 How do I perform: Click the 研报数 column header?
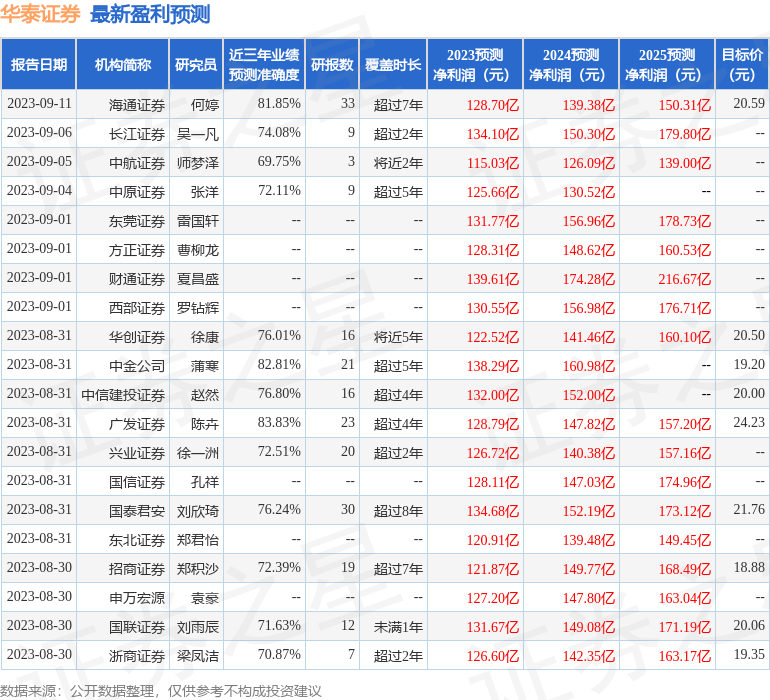pos(332,64)
